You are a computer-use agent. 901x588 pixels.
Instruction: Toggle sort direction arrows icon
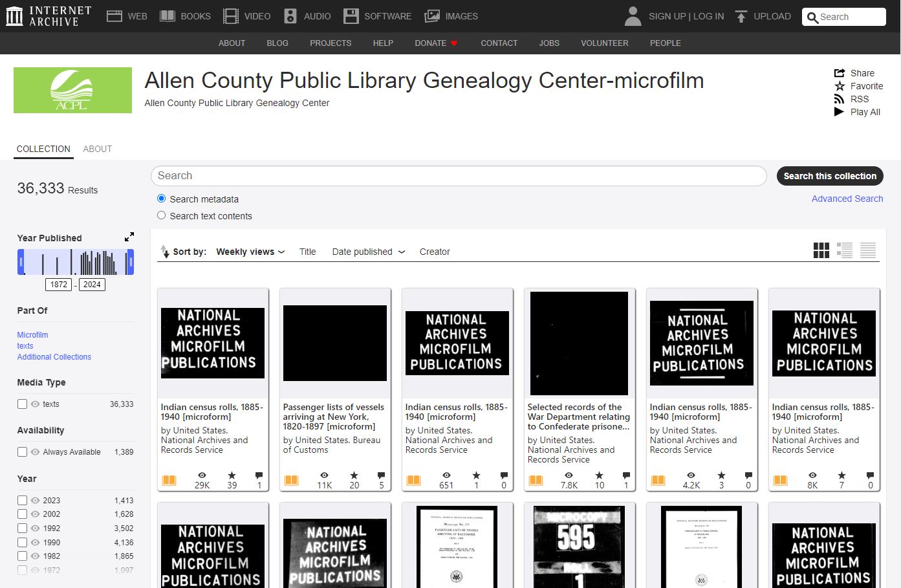point(164,251)
